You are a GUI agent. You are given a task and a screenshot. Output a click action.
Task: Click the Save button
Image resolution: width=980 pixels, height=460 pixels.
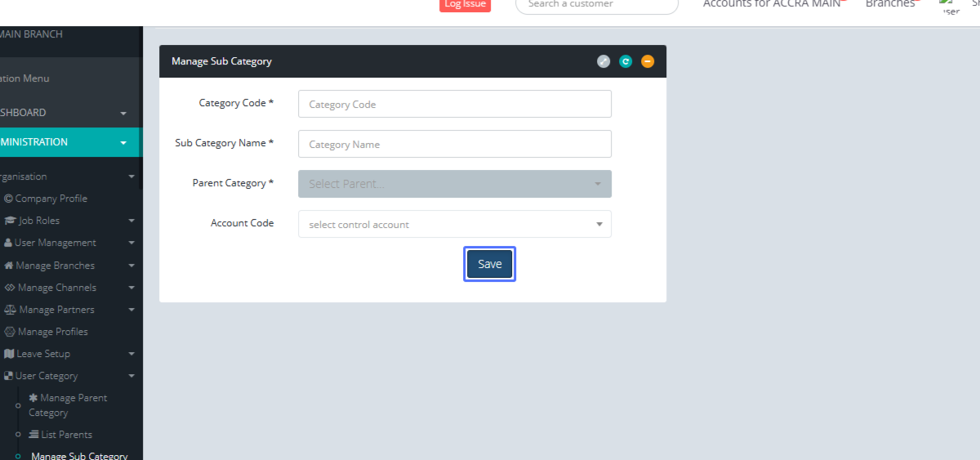click(x=489, y=264)
